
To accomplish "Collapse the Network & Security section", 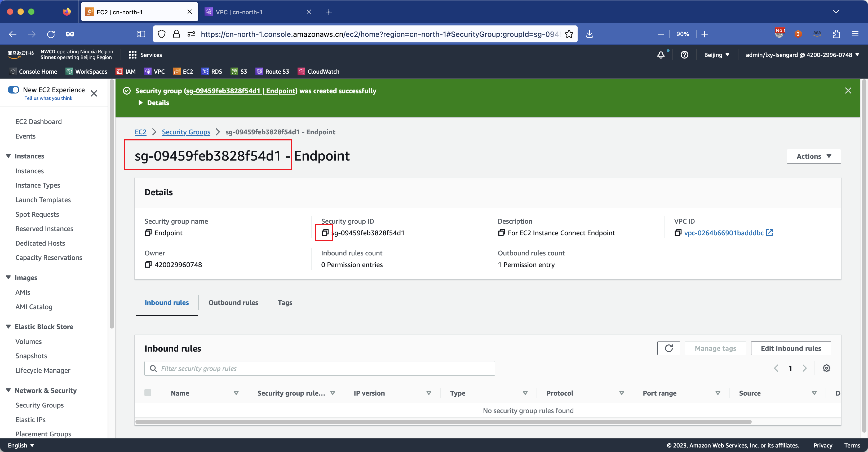I will (8, 390).
